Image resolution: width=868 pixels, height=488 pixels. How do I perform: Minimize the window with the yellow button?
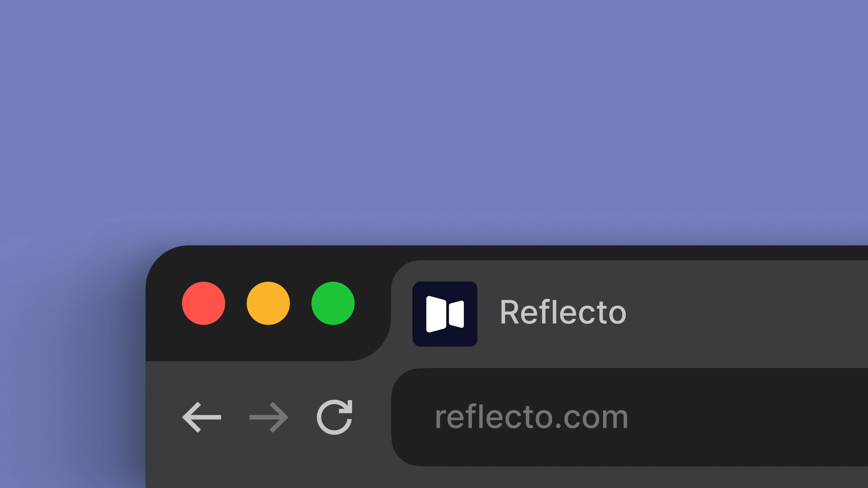click(268, 303)
